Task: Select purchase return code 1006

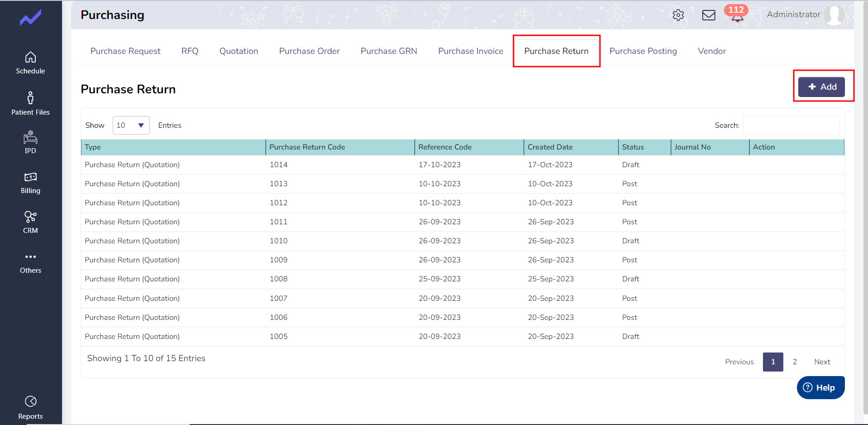Action: click(x=278, y=318)
